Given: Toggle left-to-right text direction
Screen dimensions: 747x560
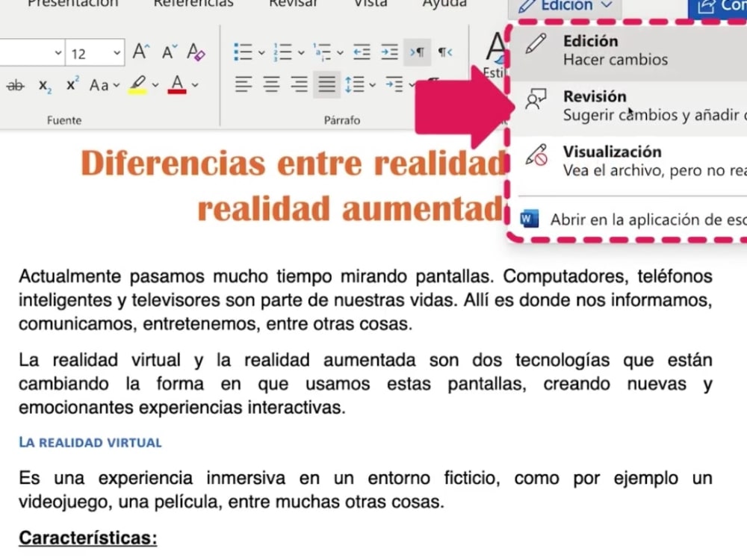Looking at the screenshot, I should point(418,52).
